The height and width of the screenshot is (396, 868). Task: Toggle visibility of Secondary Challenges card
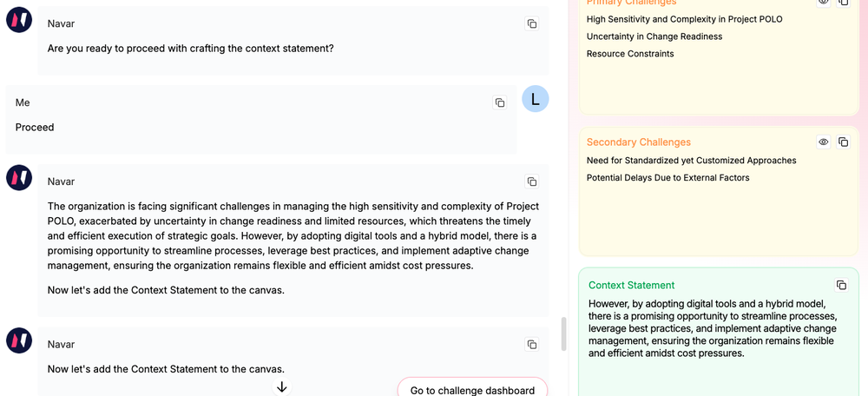(x=824, y=142)
